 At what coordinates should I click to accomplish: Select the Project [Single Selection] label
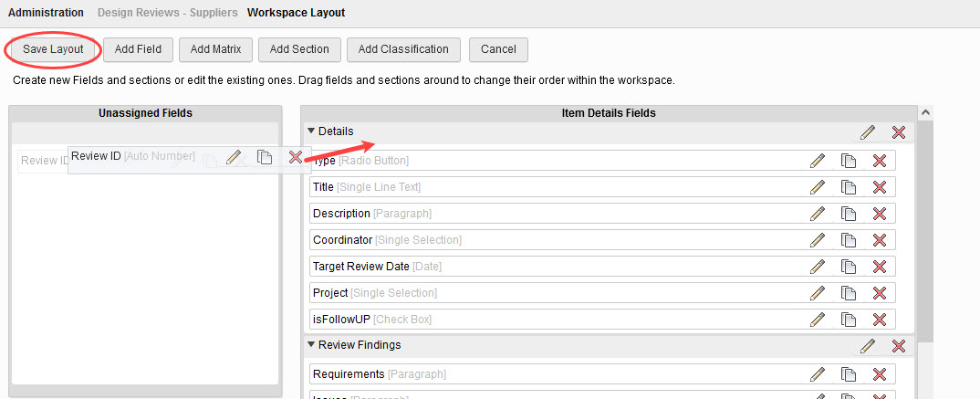(375, 293)
